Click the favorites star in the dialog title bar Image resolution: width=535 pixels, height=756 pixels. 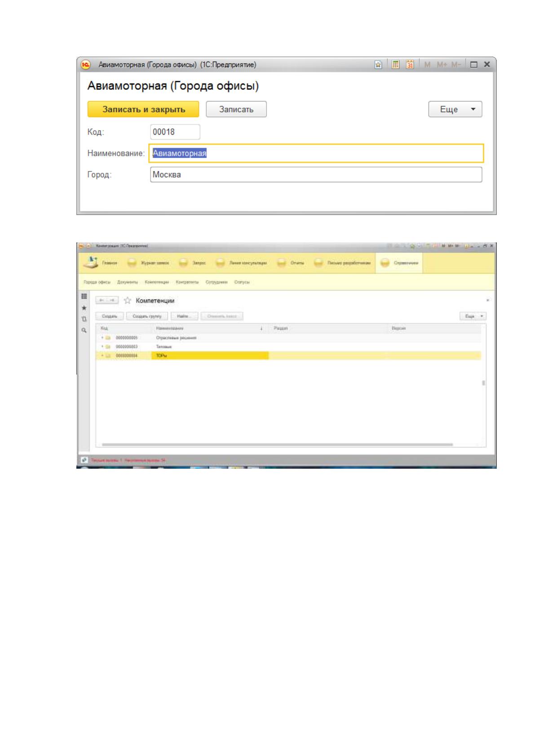(378, 65)
